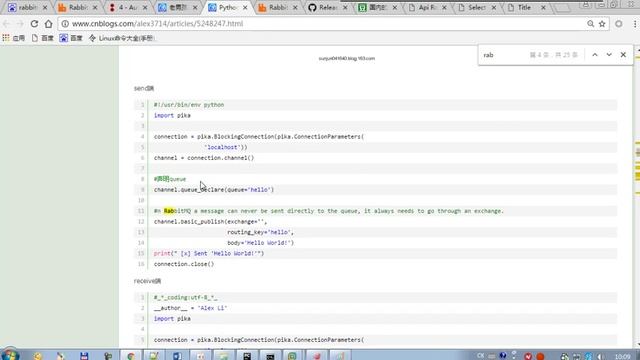The height and width of the screenshot is (360, 640).
Task: Focus the find box containing 'rab'
Action: (504, 55)
